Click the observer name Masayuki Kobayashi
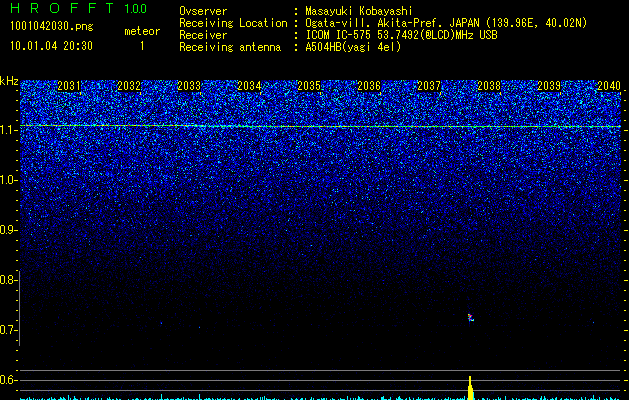This screenshot has width=629, height=400. click(358, 11)
